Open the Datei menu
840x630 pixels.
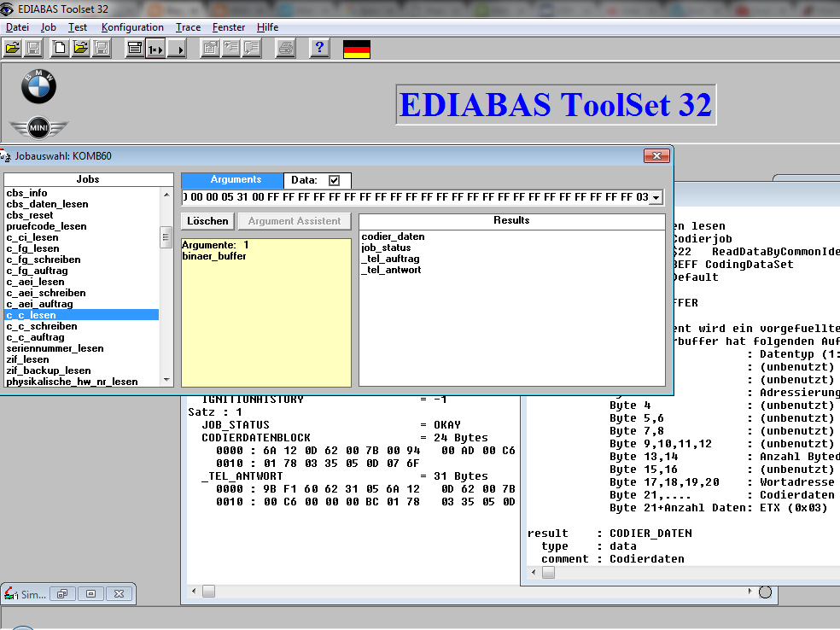tap(17, 27)
